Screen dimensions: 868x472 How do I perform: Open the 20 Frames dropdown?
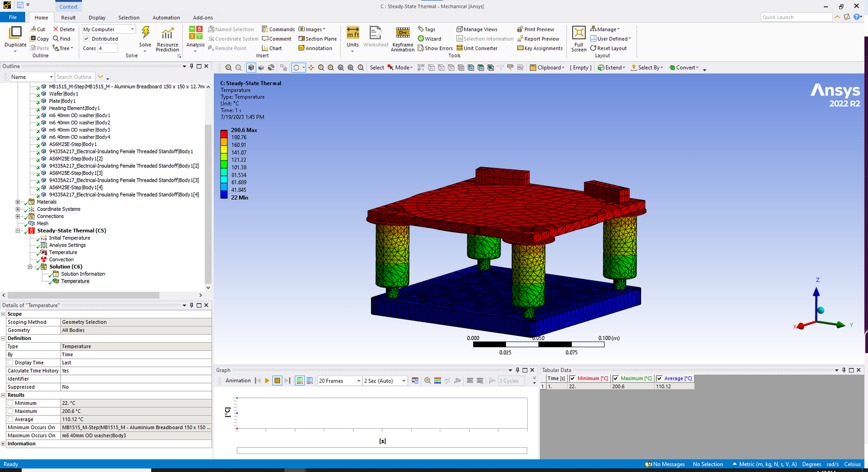[340, 381]
